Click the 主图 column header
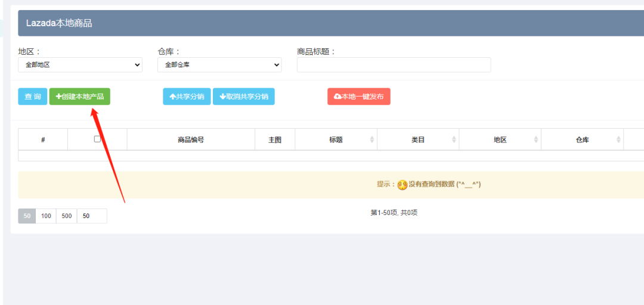644x305 pixels. tap(275, 139)
